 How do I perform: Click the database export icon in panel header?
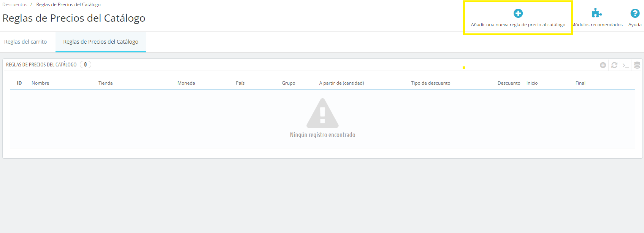pyautogui.click(x=637, y=65)
